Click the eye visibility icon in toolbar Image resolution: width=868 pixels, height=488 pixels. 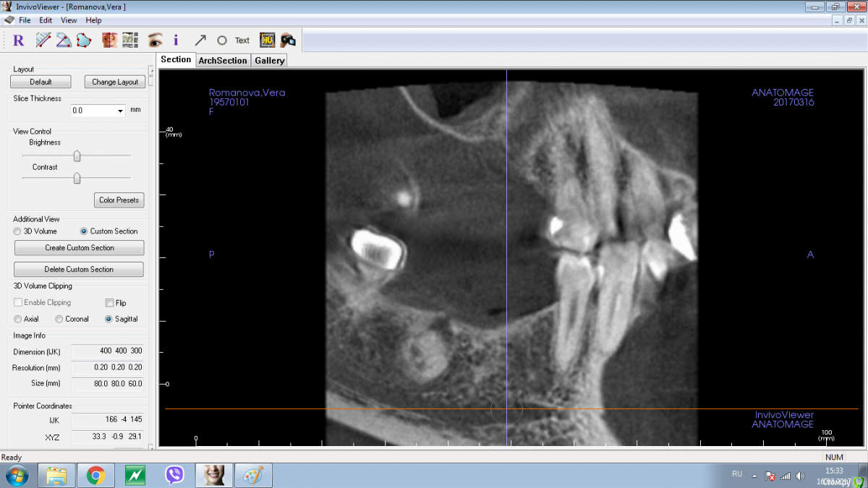click(154, 40)
